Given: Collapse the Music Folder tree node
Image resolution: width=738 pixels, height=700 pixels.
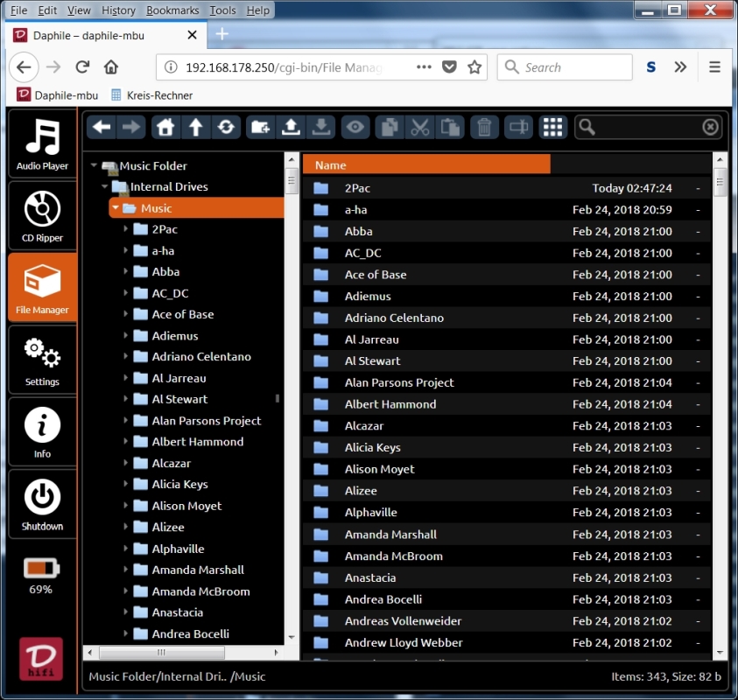Looking at the screenshot, I should (x=94, y=165).
